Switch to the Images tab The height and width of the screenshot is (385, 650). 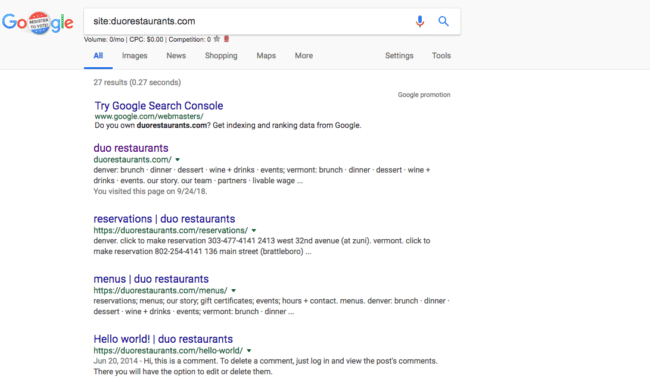pos(134,56)
